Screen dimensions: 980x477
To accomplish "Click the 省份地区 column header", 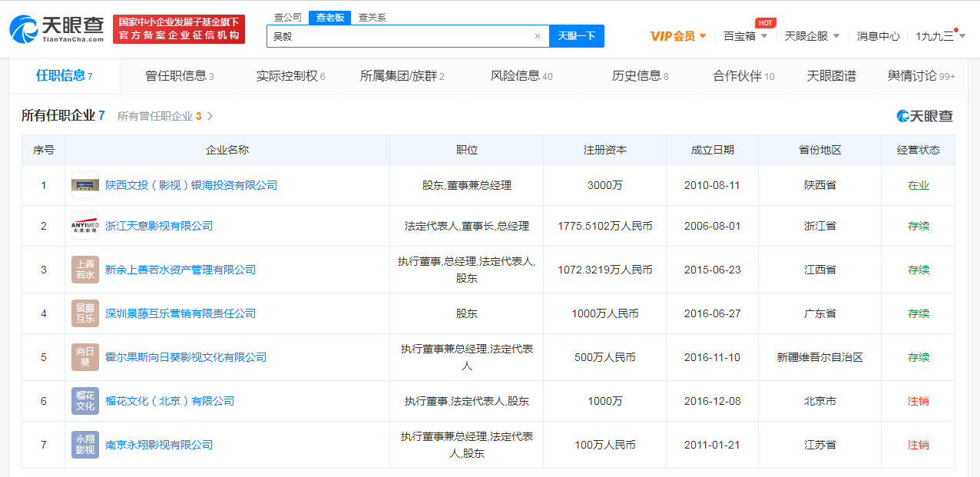I will pyautogui.click(x=820, y=150).
